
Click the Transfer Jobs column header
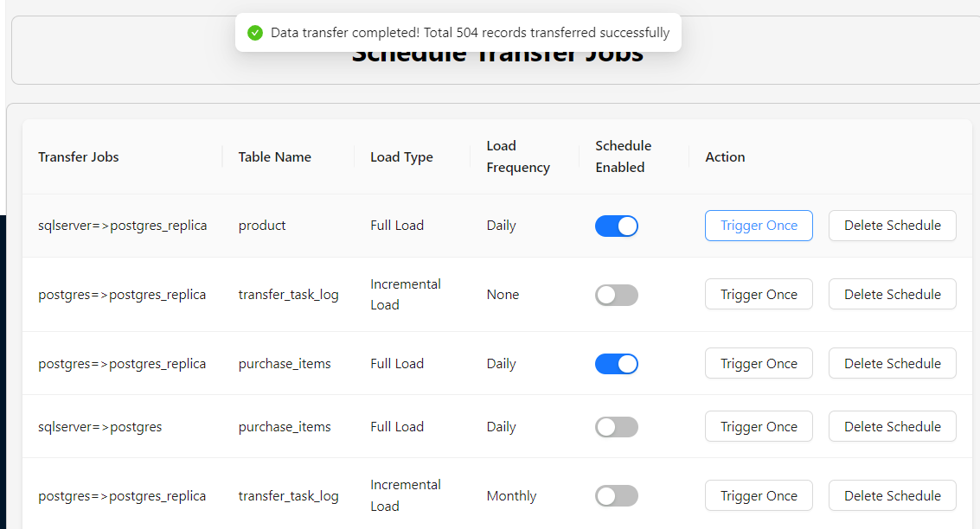79,157
